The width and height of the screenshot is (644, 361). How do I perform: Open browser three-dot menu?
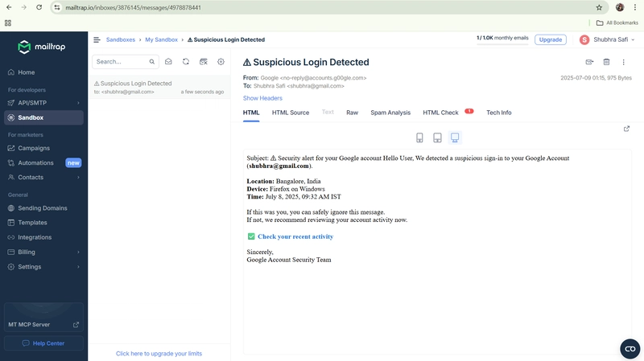click(x=635, y=7)
